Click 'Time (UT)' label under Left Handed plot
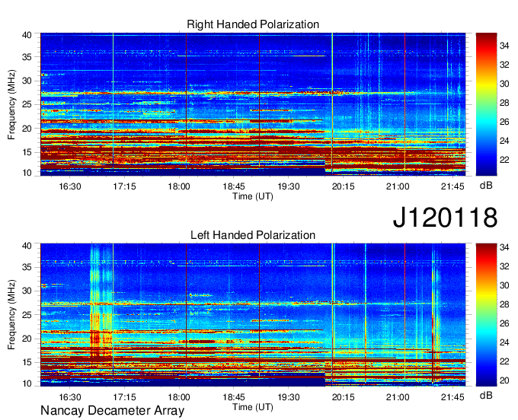 253,407
